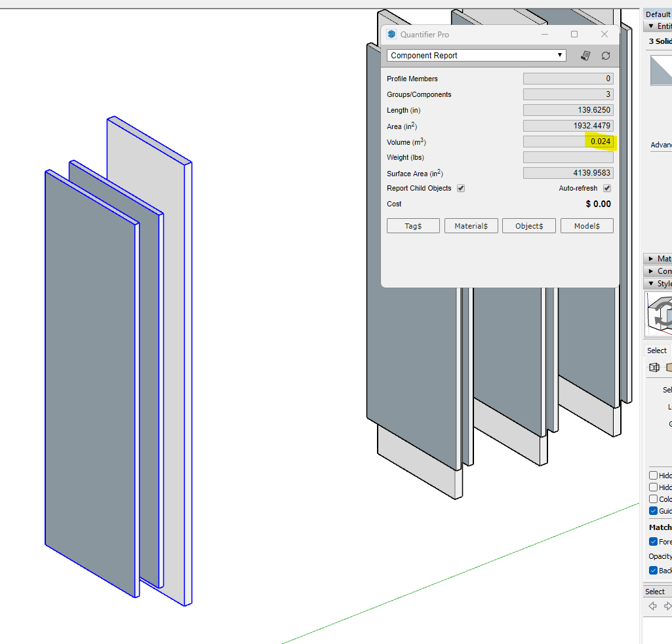Click the forward arrow in the Select panel
This screenshot has width=672, height=644.
click(x=667, y=606)
